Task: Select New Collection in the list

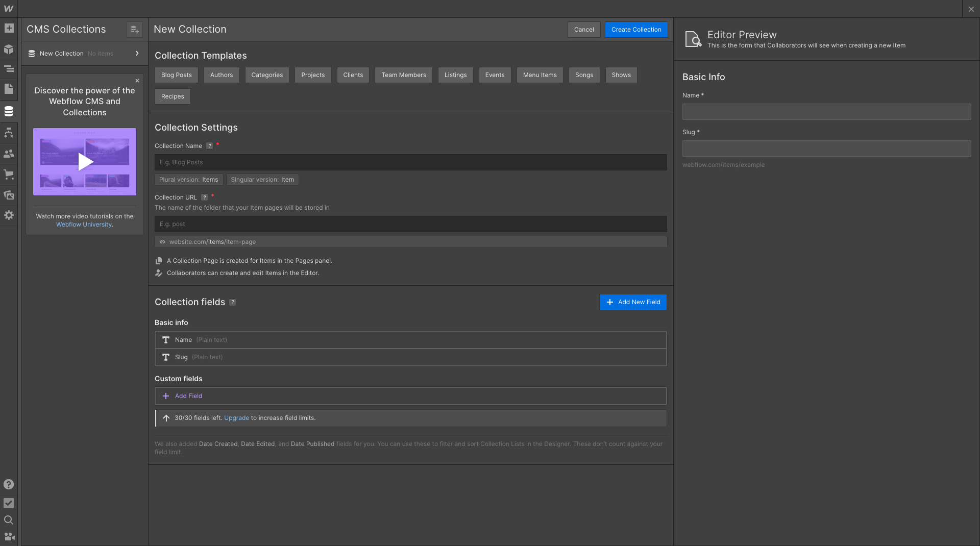Action: [x=84, y=54]
